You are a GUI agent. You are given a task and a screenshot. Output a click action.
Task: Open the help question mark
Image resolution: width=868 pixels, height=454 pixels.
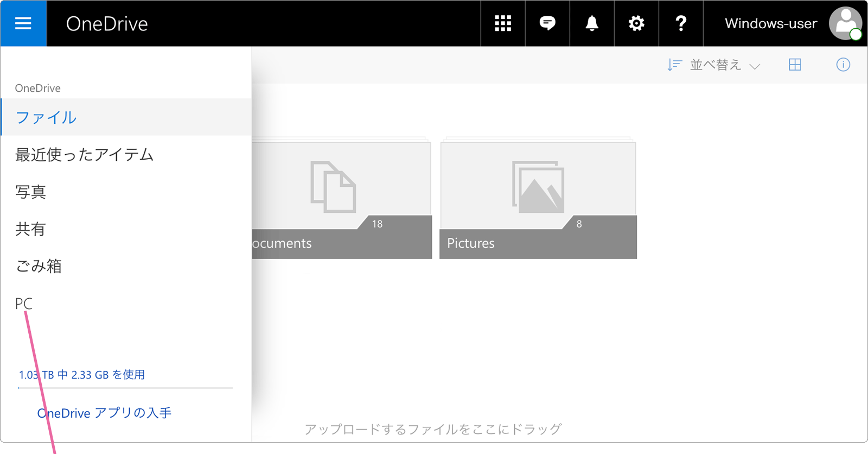pos(681,23)
